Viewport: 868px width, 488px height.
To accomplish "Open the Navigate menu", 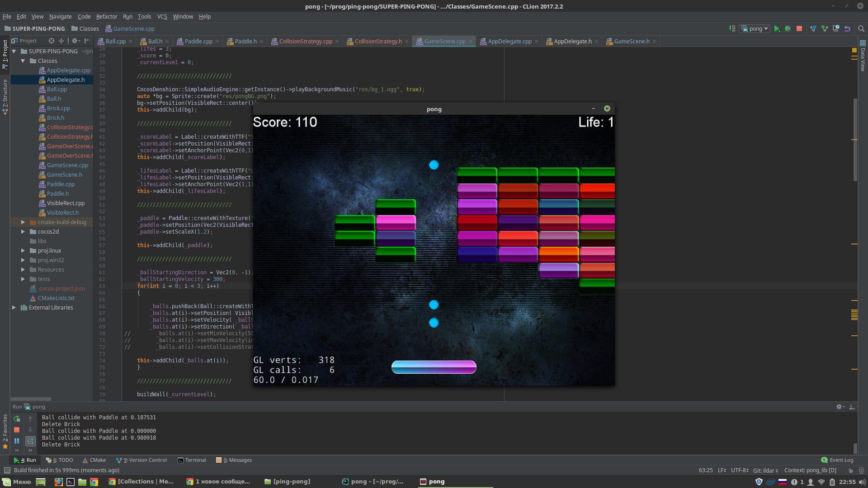I will point(60,16).
